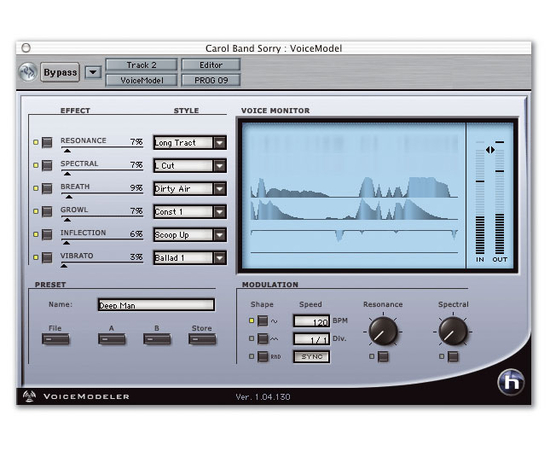Toggle the Breath effect on/off button
This screenshot has width=550, height=450.
point(47,188)
